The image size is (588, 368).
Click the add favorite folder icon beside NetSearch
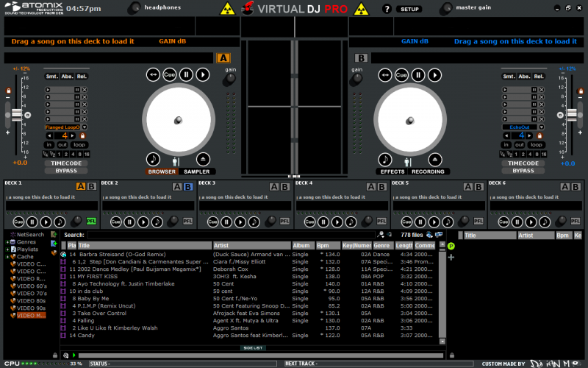pos(54,235)
